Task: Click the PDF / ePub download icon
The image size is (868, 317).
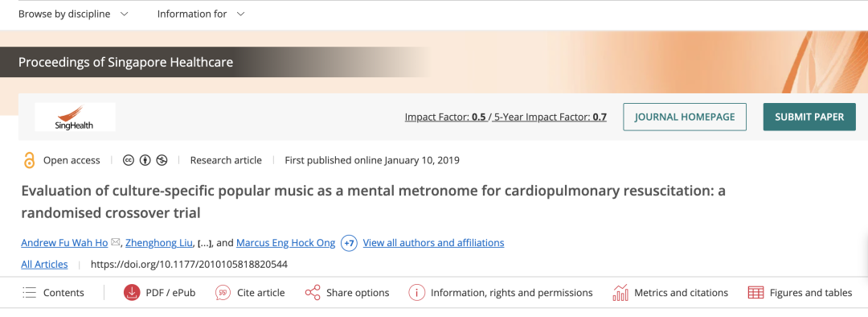Action: click(x=132, y=293)
